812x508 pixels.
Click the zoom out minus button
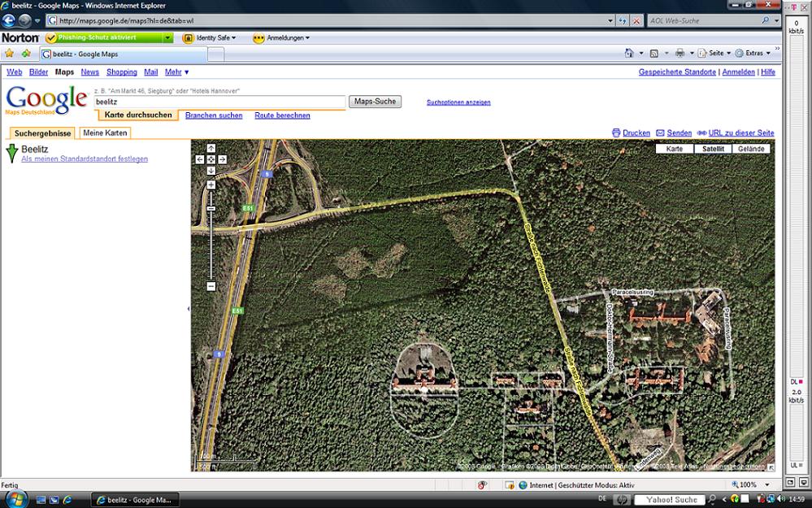pyautogui.click(x=211, y=286)
